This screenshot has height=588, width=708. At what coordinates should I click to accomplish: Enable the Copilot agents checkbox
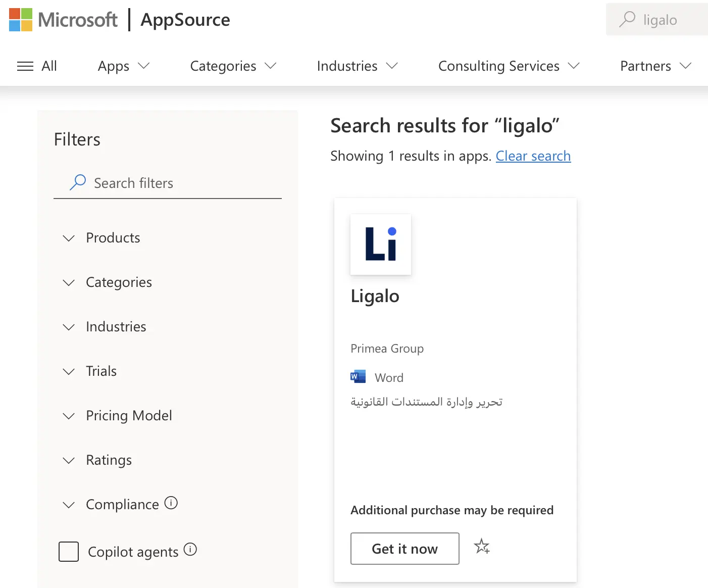[69, 552]
